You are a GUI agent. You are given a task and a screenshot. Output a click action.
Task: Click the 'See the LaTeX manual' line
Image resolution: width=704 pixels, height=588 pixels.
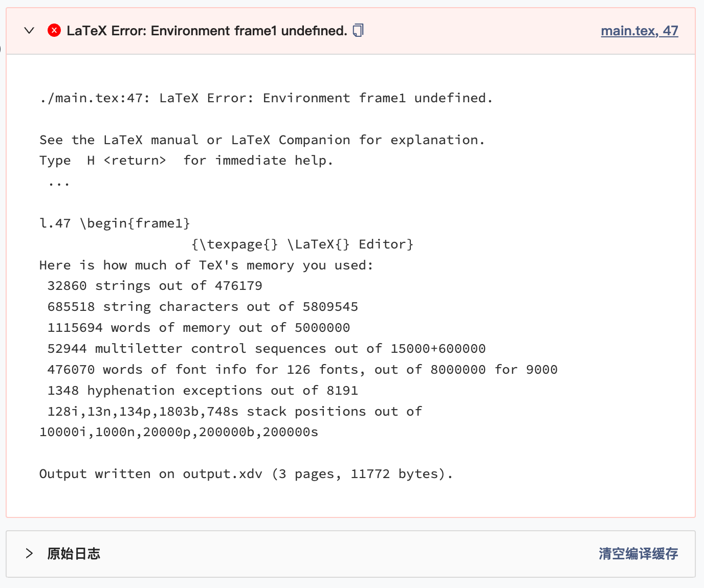coord(262,140)
